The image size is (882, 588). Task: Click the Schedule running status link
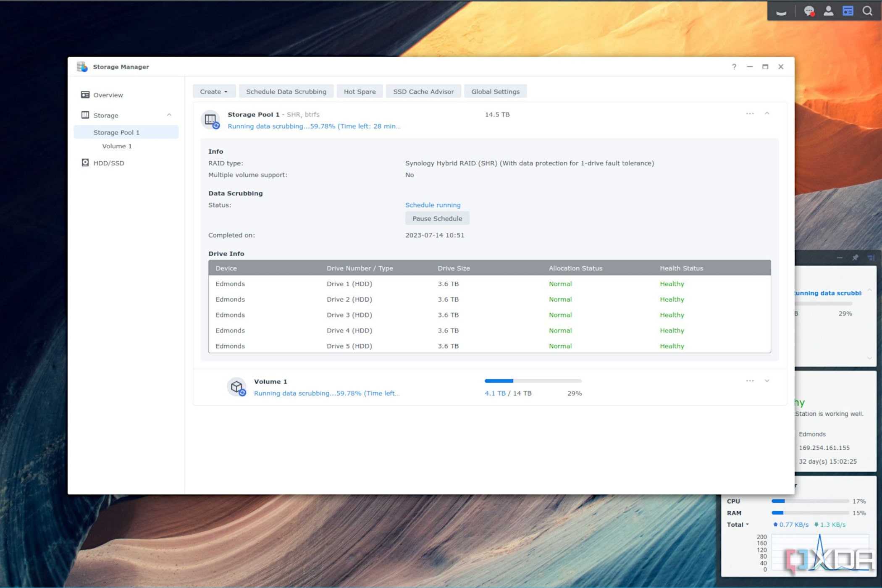(433, 205)
